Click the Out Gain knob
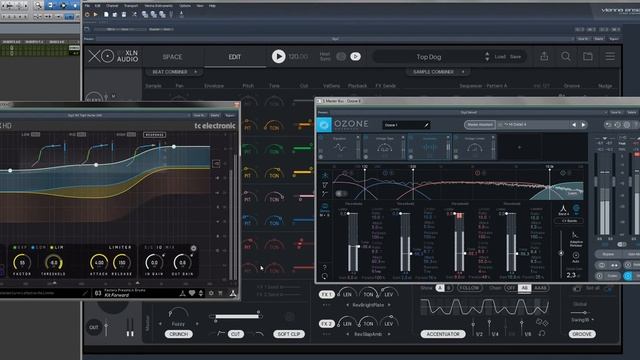 click(182, 262)
